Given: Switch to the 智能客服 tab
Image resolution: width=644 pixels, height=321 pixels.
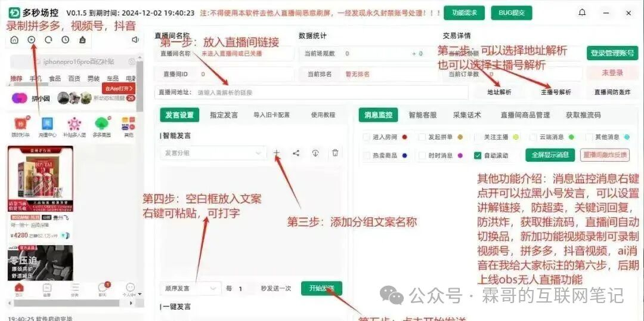Looking at the screenshot, I should click(x=422, y=115).
